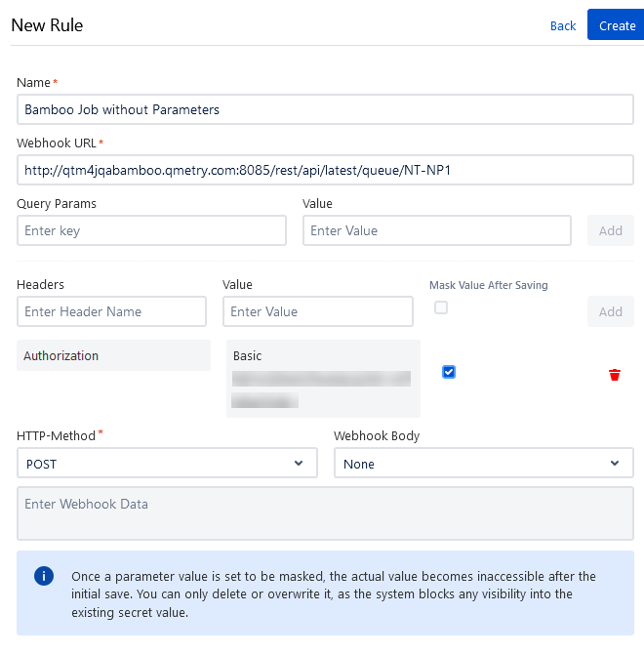Select the Query Params key field
The image size is (644, 654).
coord(151,230)
